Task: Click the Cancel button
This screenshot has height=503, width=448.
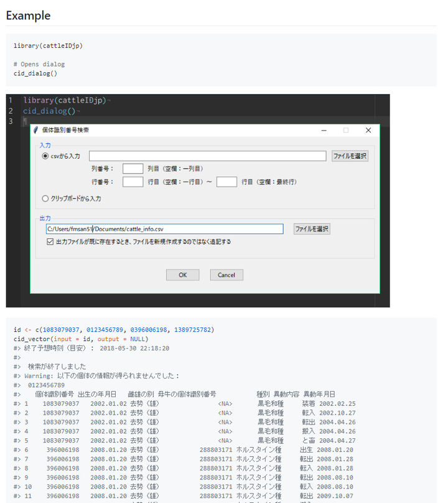Action: pos(226,275)
